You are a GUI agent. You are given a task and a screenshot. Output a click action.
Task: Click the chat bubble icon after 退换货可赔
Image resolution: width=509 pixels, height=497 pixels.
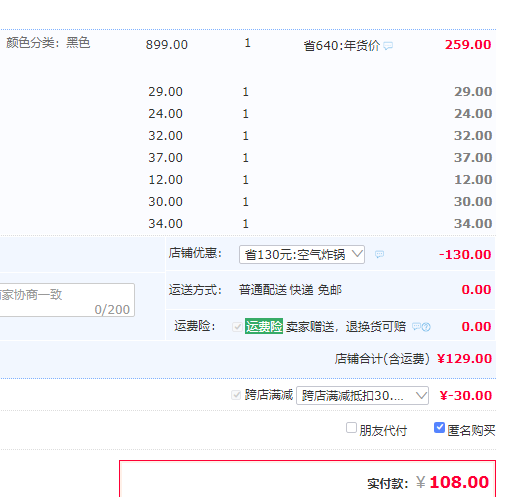[x=417, y=326]
